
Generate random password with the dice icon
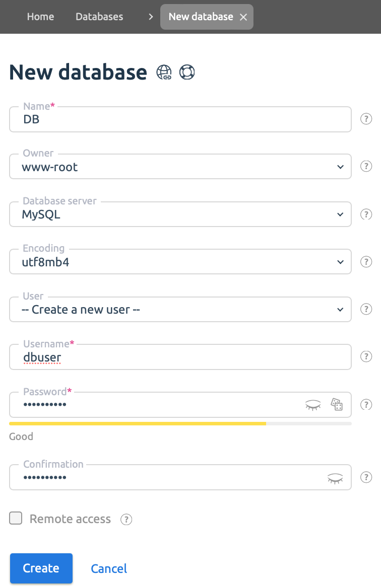click(337, 404)
